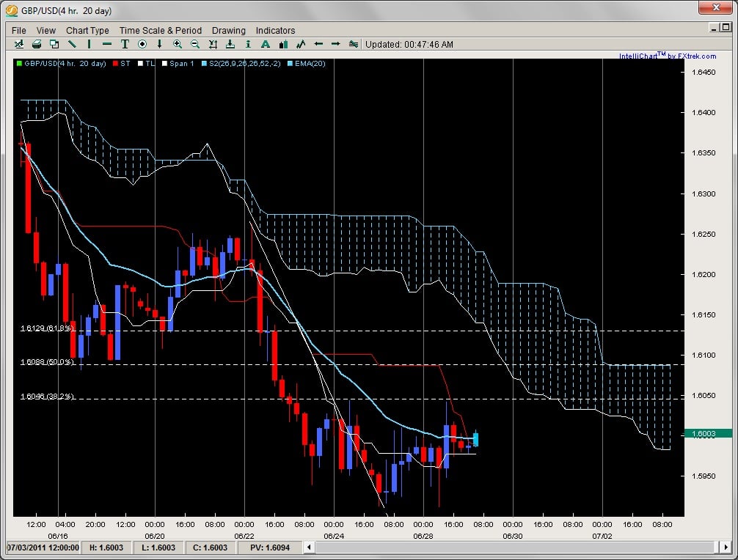Click the green GBP/USD legend swatch
The image size is (738, 560).
[19, 64]
